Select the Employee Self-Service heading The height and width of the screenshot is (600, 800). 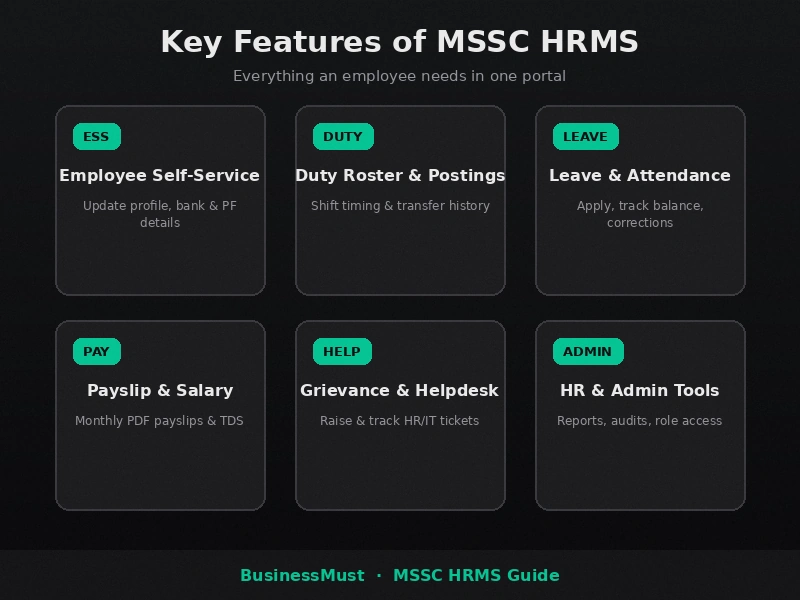coord(160,176)
